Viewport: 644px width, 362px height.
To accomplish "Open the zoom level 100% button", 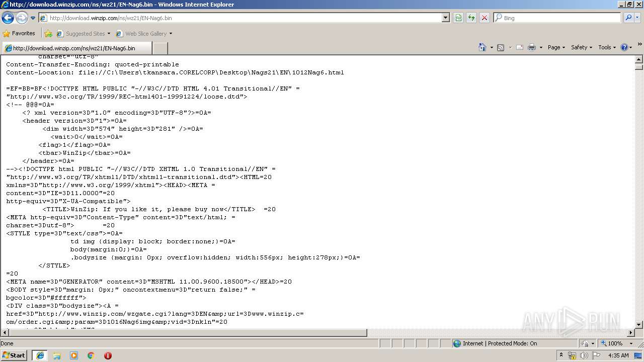I will (611, 343).
